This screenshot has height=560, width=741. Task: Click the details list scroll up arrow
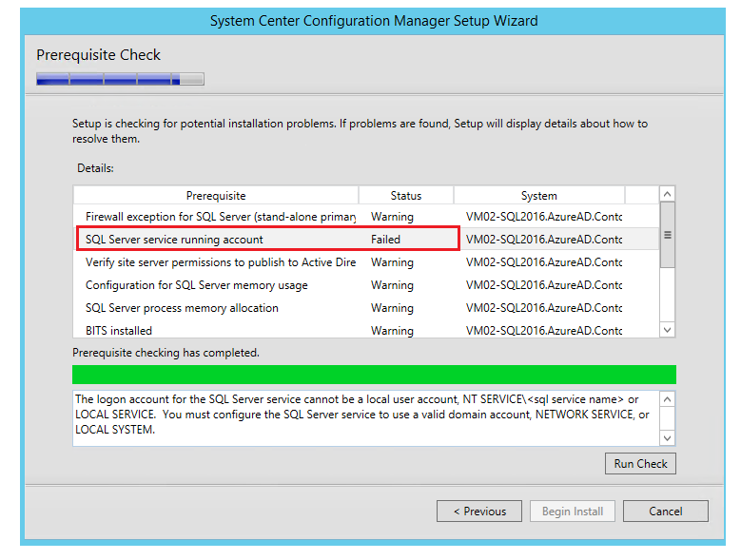pos(667,194)
